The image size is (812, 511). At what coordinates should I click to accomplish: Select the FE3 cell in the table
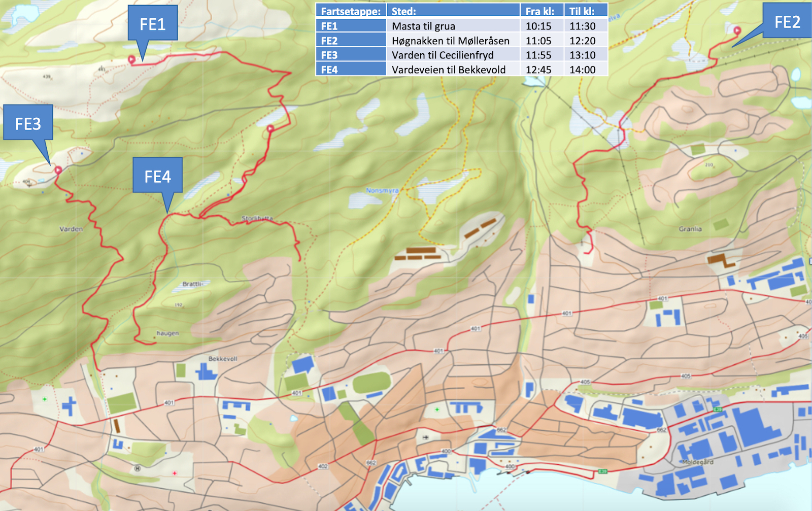(x=351, y=55)
